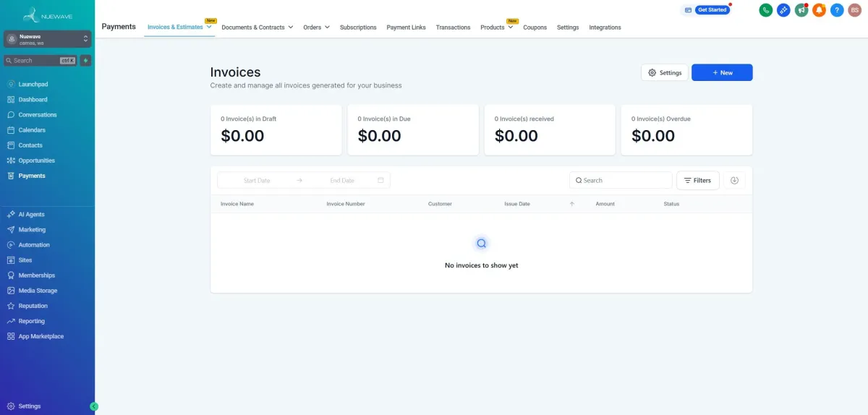Click the green phone dialer icon

point(765,10)
